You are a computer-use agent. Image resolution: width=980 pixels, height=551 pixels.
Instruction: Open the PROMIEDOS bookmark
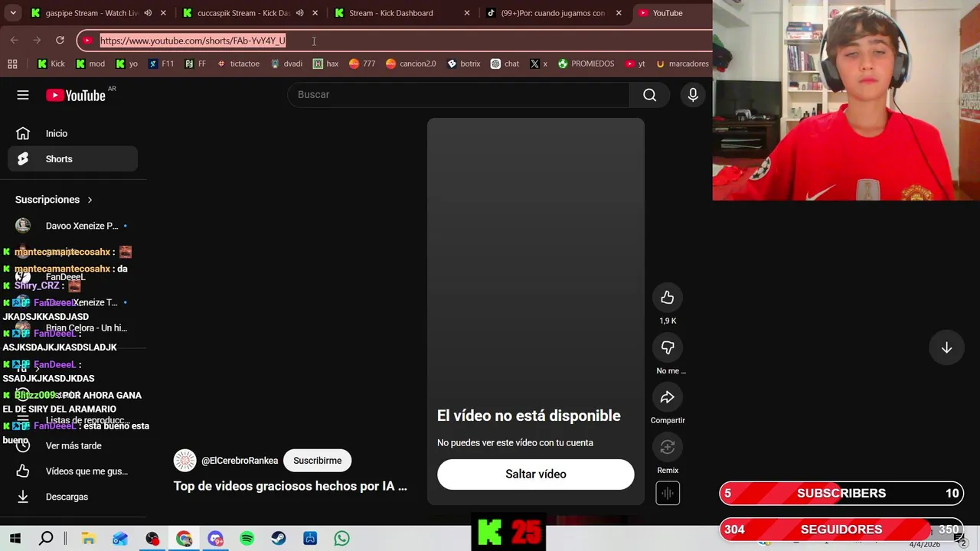[586, 64]
